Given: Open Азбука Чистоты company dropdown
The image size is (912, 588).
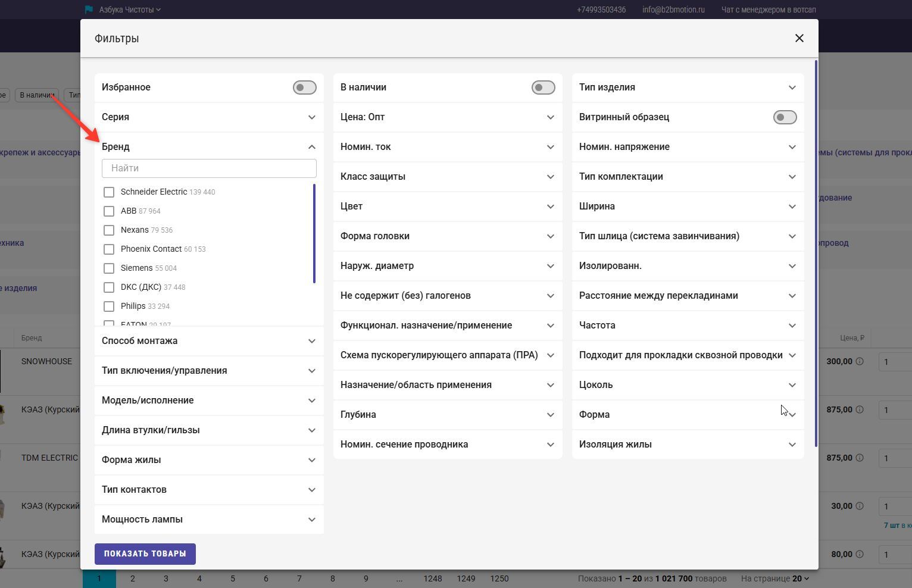Looking at the screenshot, I should (x=130, y=10).
